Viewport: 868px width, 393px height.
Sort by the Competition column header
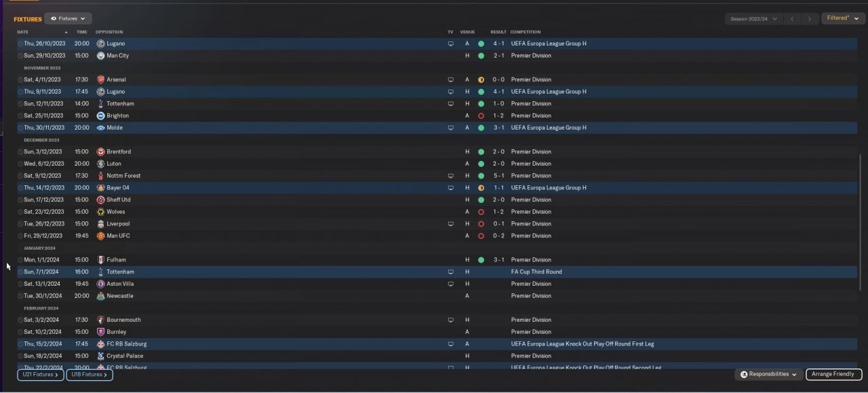click(525, 32)
